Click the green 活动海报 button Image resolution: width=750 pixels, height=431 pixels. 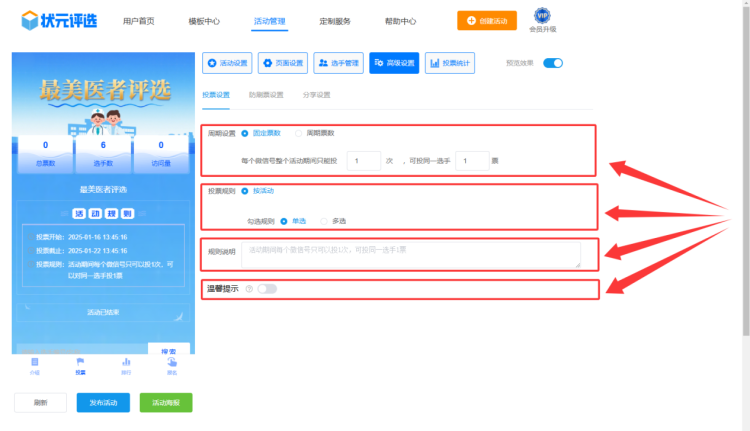165,402
